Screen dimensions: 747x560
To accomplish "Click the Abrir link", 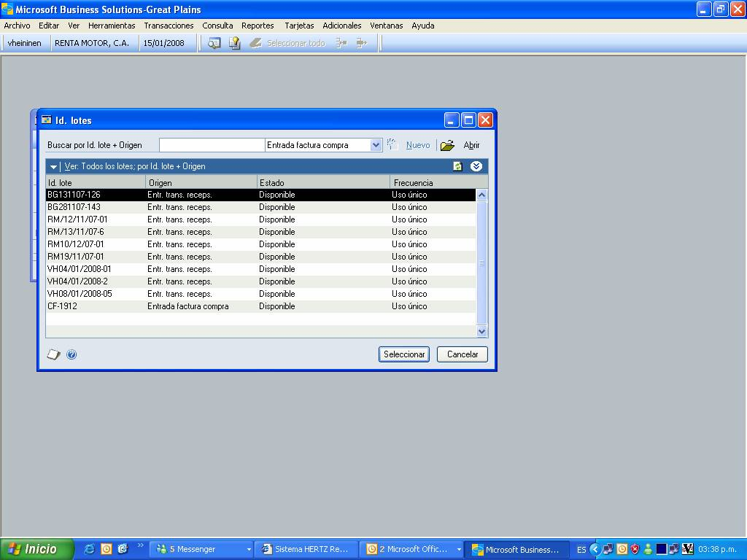I will point(471,145).
